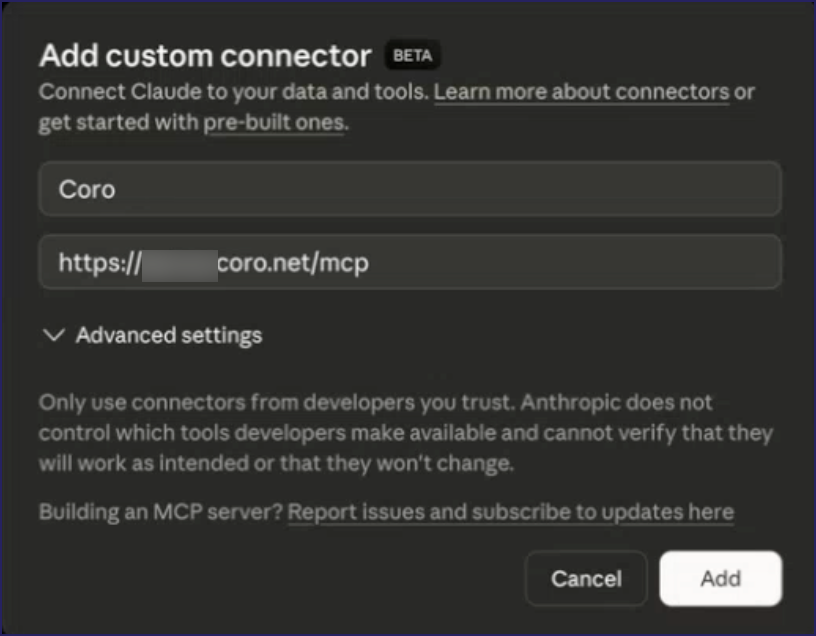Viewport: 816px width, 636px height.
Task: Select the connector name field showing Coro
Action: pyautogui.click(x=408, y=188)
